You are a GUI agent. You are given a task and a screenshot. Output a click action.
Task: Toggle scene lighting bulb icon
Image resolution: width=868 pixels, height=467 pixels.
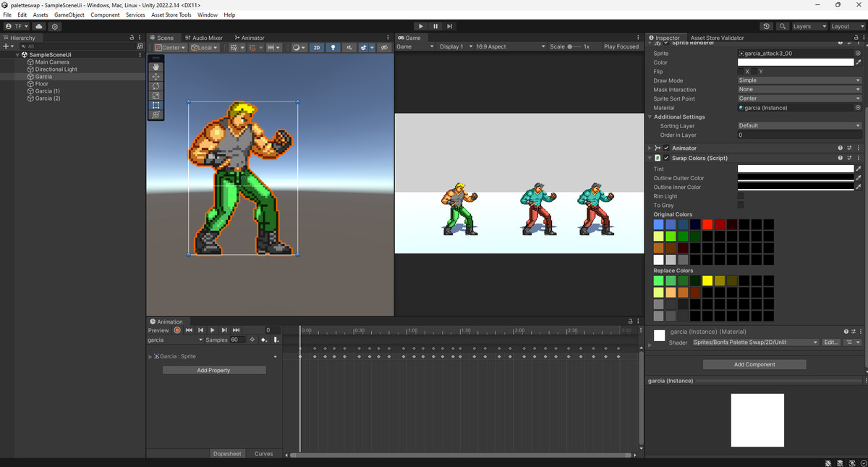[333, 48]
